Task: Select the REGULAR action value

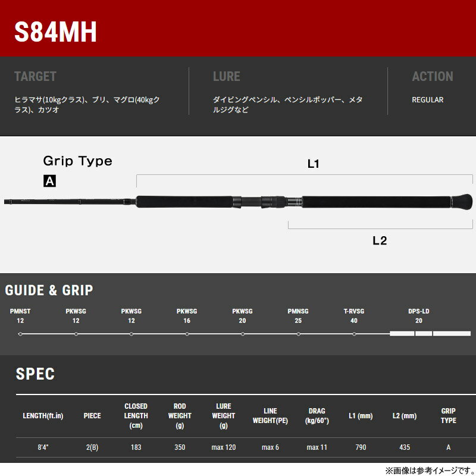Action: 427,99
